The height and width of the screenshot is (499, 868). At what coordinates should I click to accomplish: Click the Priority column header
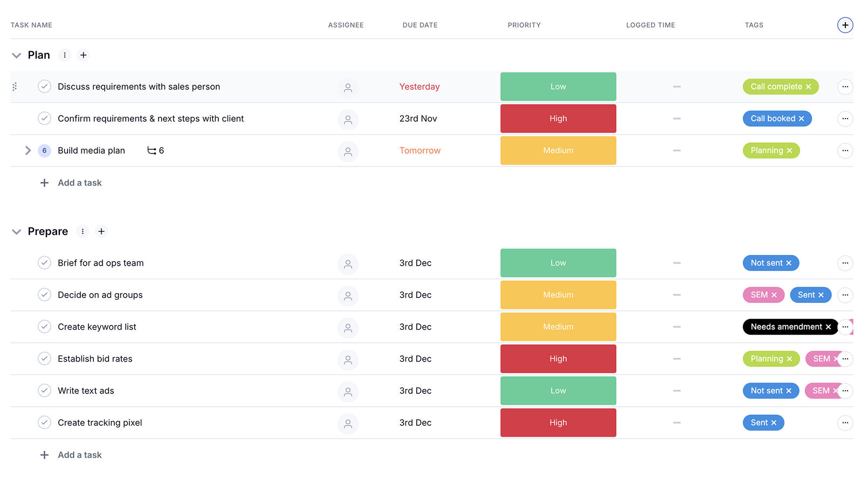(x=524, y=25)
